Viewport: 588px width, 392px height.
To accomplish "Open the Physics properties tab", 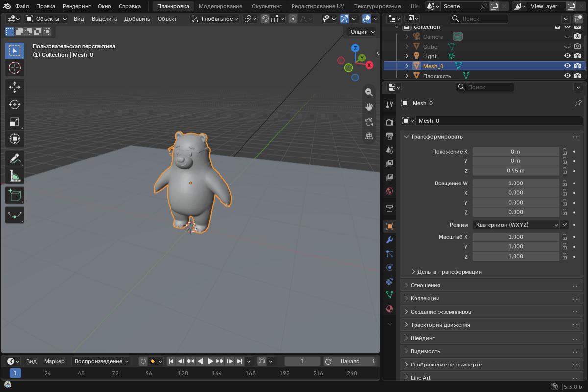I will [390, 267].
